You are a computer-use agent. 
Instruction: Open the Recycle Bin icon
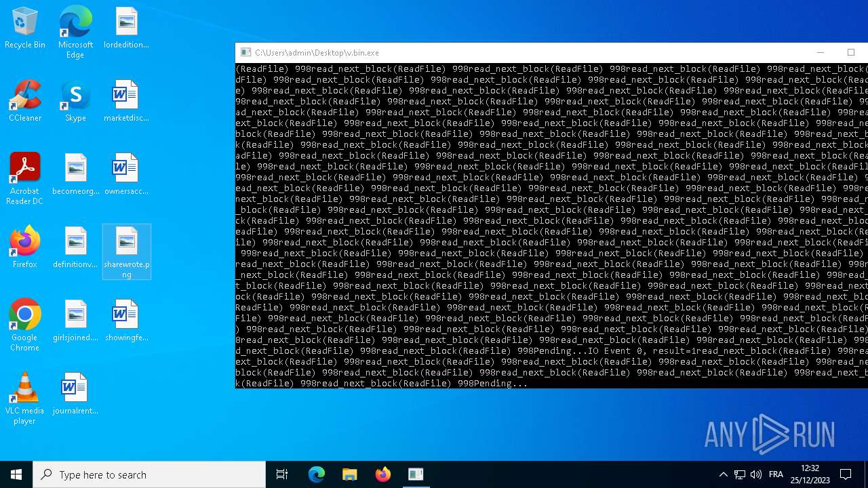tap(25, 28)
